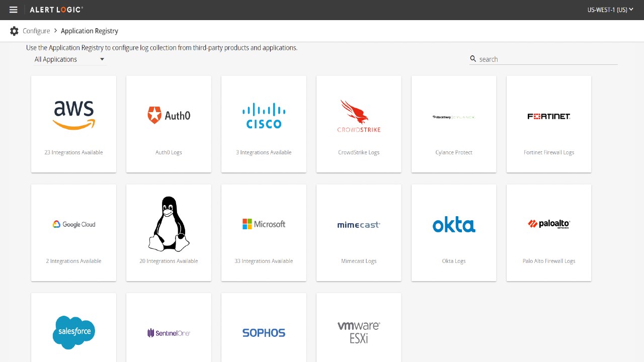Select the Palo Alto Firewall Logs label
The height and width of the screenshot is (362, 644).
(549, 261)
